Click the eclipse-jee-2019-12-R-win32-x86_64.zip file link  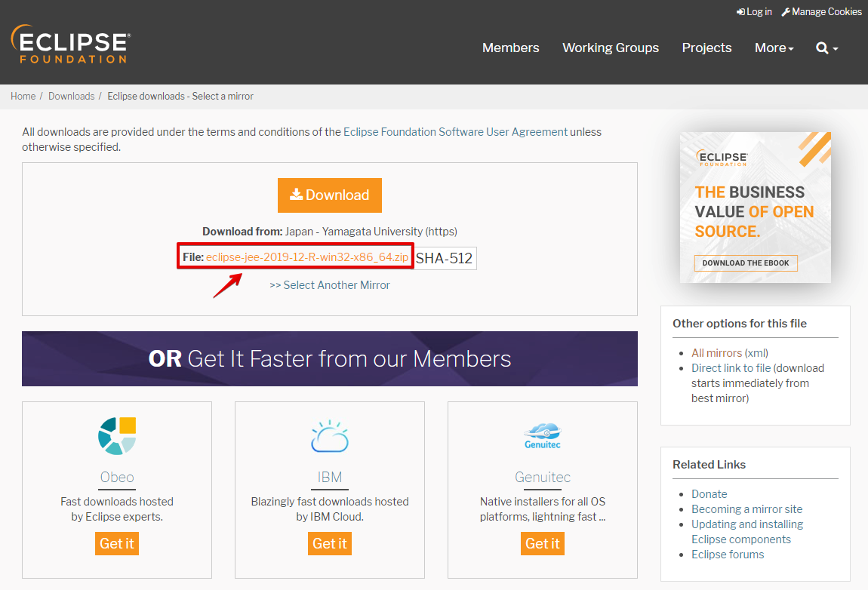coord(307,257)
